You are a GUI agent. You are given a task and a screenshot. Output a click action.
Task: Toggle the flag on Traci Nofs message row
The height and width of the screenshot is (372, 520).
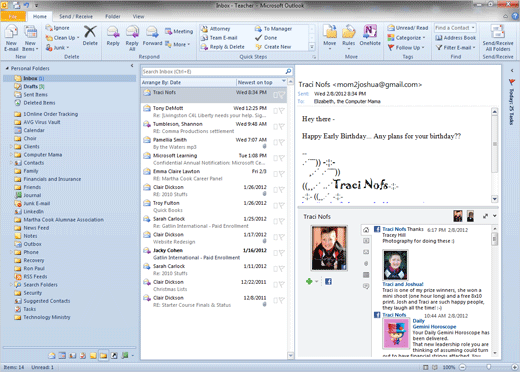(x=282, y=95)
